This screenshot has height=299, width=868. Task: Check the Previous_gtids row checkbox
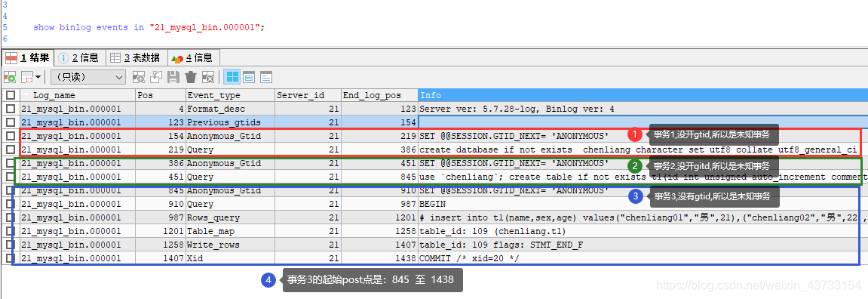pyautogui.click(x=10, y=122)
